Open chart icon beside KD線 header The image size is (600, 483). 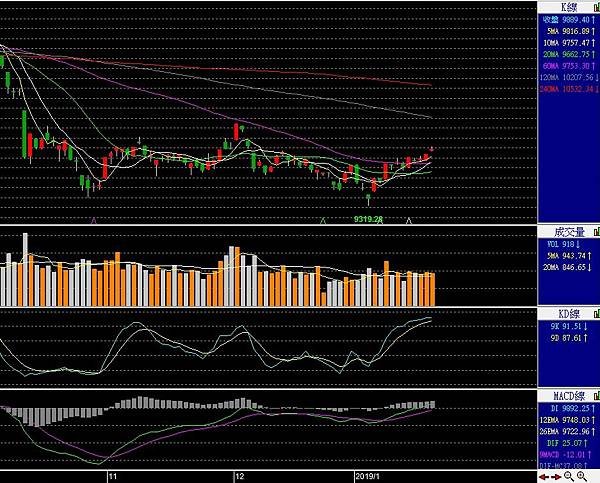point(597,314)
